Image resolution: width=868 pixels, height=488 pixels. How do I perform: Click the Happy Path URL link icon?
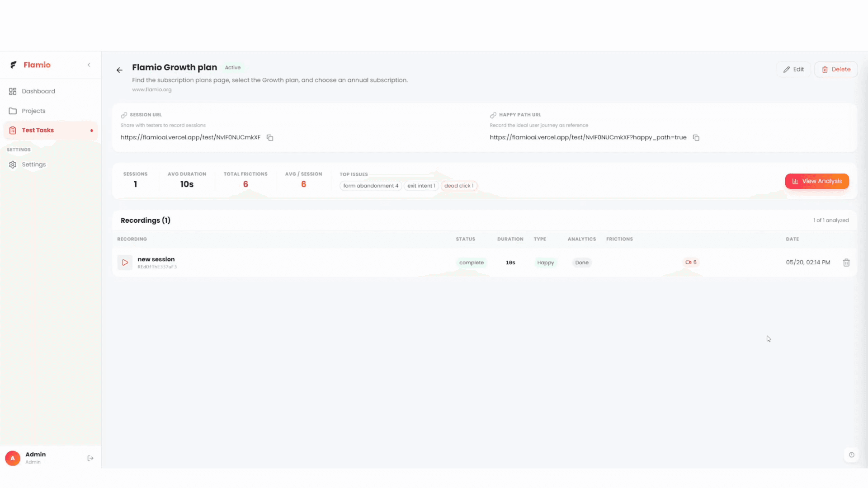pos(493,115)
